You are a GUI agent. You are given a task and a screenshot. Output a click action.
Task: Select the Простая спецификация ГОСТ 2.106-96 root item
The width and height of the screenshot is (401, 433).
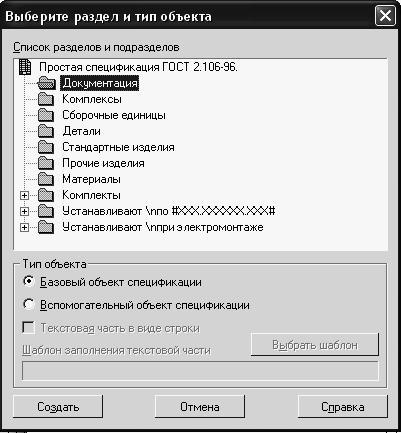click(138, 67)
